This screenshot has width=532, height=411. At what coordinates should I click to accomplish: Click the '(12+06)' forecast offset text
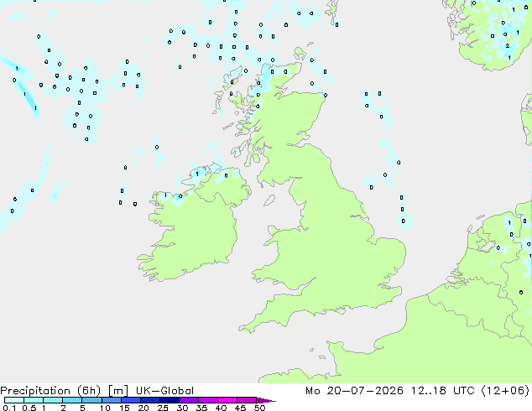point(505,391)
